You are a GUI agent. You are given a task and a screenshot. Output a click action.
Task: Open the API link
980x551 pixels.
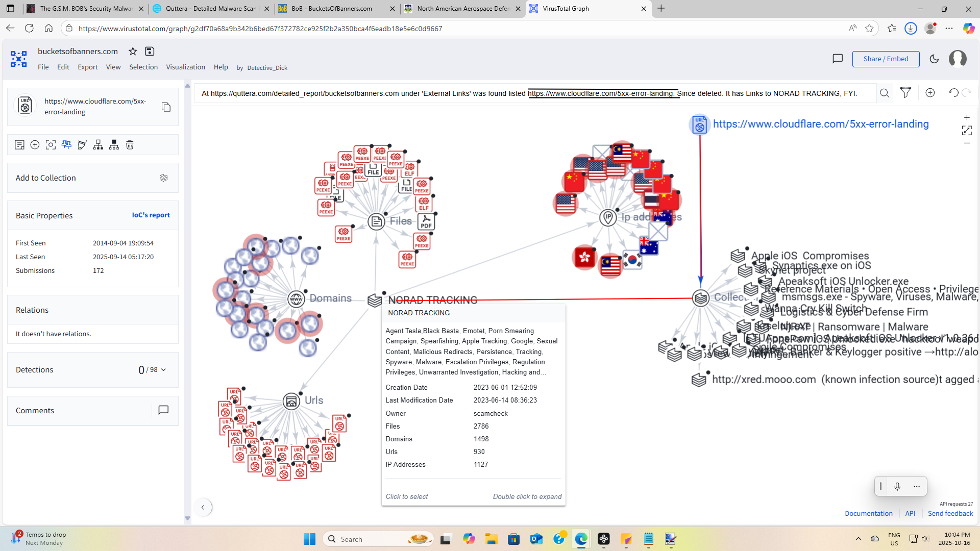(x=910, y=514)
